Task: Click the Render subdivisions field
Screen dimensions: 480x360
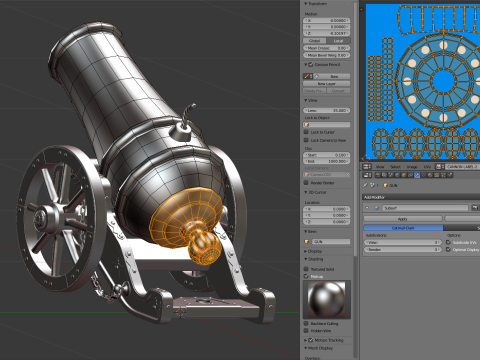Action: (402, 249)
